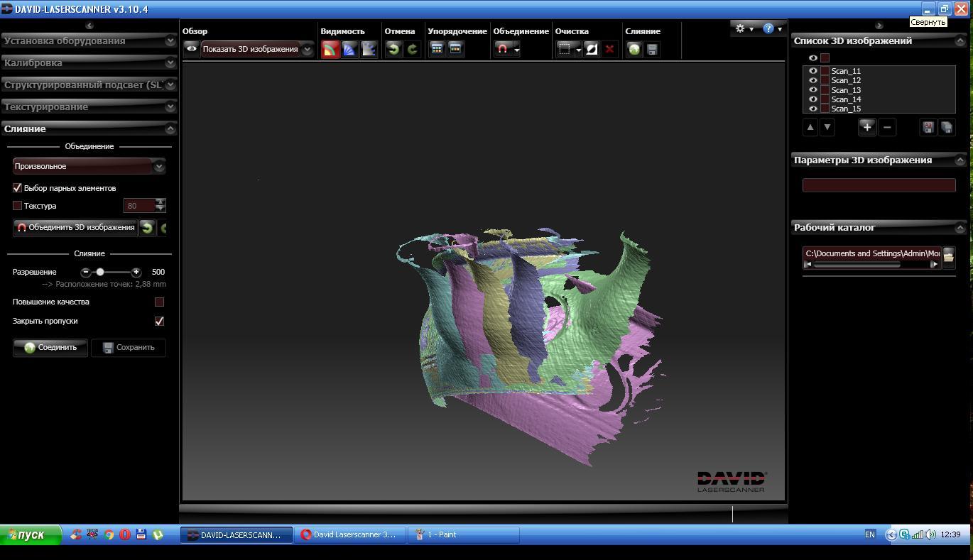Click the invert selection icon under Очистка
Viewport: 973px width, 560px height.
(x=591, y=49)
